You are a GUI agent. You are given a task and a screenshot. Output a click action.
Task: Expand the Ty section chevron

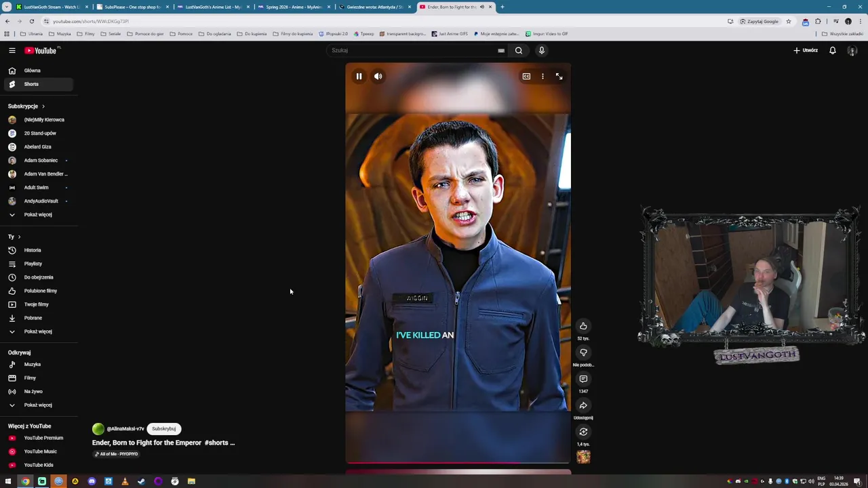[19, 237]
